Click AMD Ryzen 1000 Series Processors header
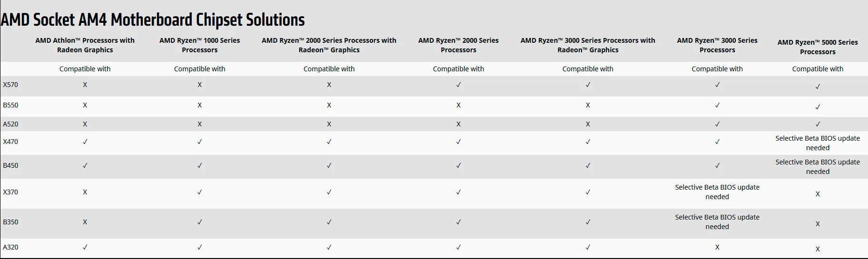Image resolution: width=868 pixels, height=259 pixels. tap(199, 45)
